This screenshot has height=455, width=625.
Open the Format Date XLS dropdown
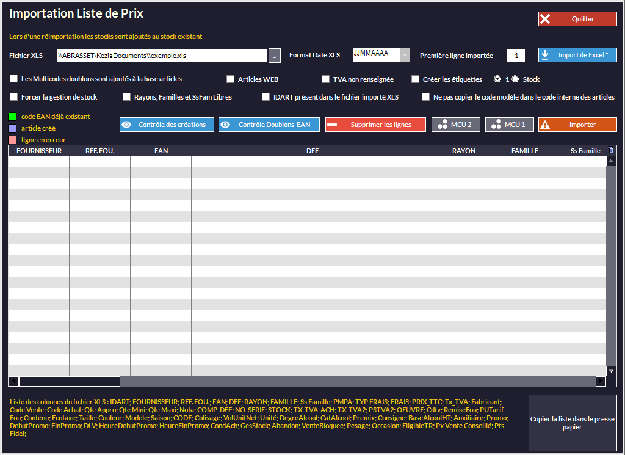(376, 55)
